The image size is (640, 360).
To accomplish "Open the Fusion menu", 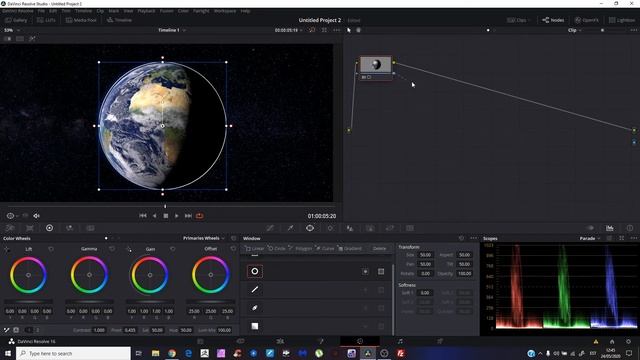I will (167, 11).
